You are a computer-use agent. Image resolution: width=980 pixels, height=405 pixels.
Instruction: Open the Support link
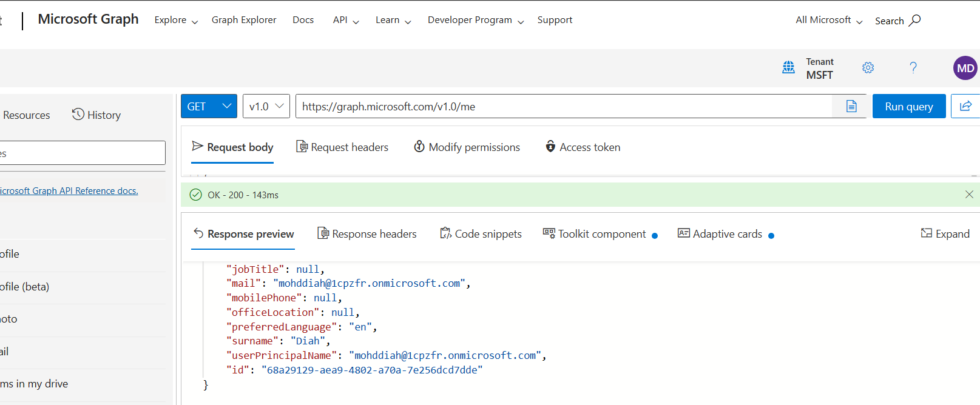point(555,20)
